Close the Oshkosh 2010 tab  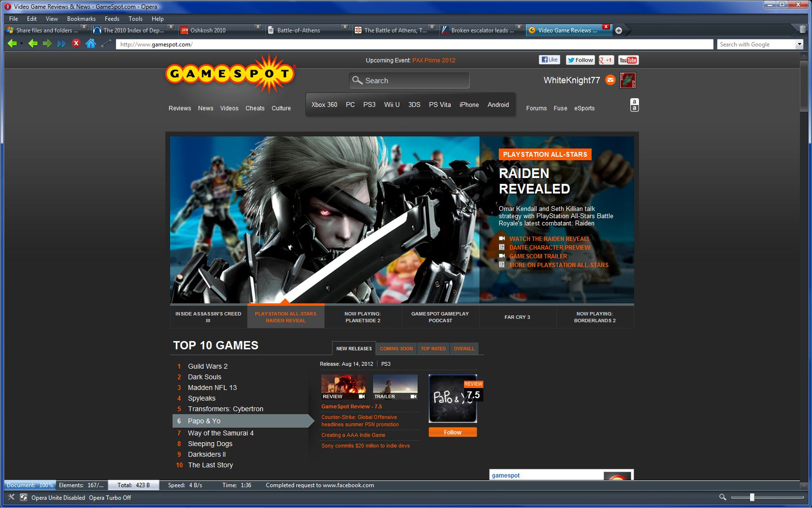click(x=258, y=27)
